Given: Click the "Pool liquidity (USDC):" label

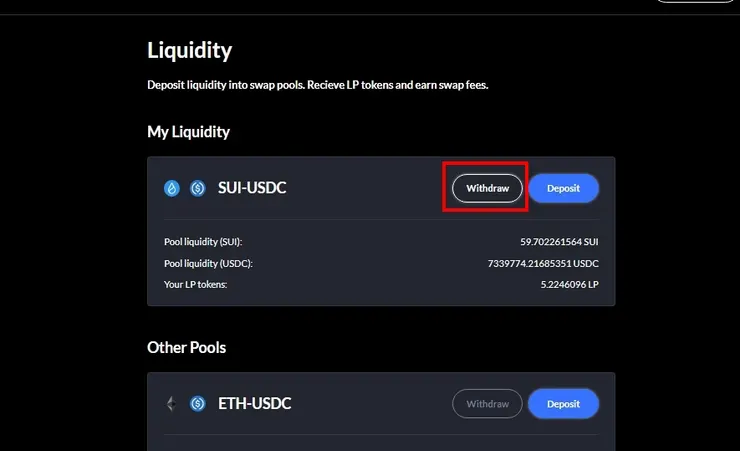Looking at the screenshot, I should (x=208, y=263).
